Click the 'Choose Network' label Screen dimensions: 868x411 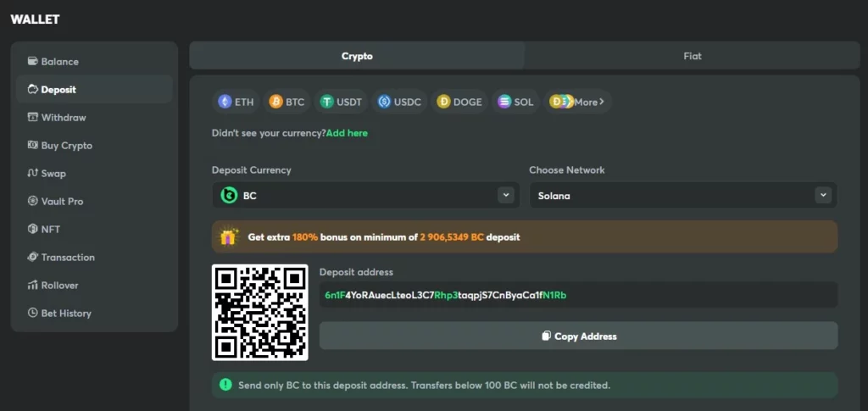pos(567,169)
